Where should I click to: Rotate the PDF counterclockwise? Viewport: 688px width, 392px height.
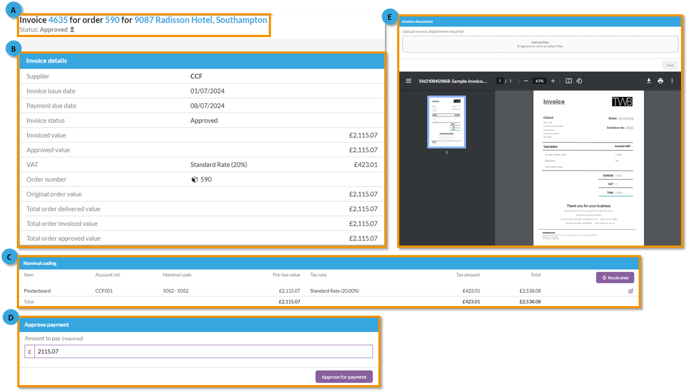click(579, 81)
